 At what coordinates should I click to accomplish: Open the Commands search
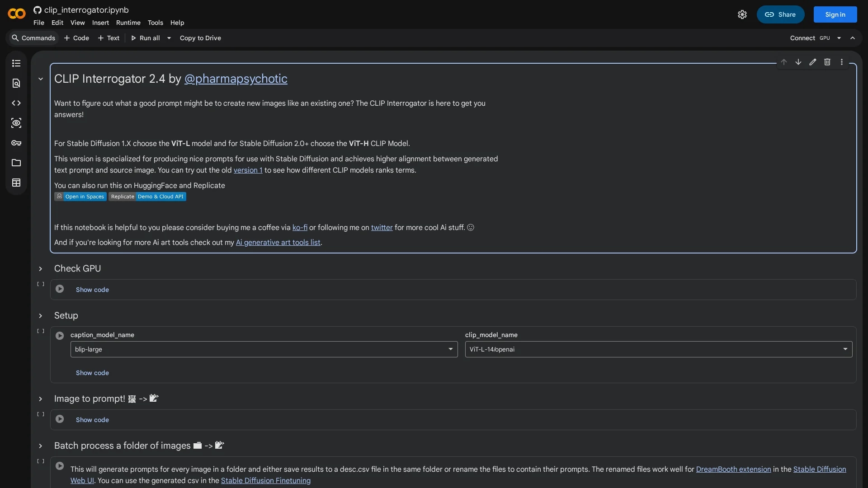[33, 38]
